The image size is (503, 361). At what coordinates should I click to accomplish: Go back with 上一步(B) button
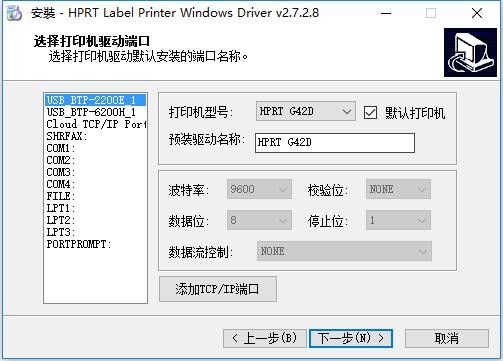pos(265,339)
